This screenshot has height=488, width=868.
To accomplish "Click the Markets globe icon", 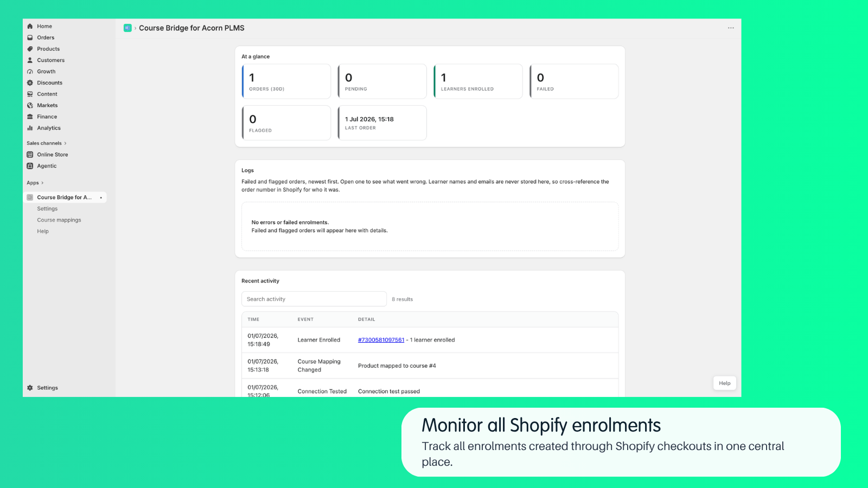I will point(30,106).
